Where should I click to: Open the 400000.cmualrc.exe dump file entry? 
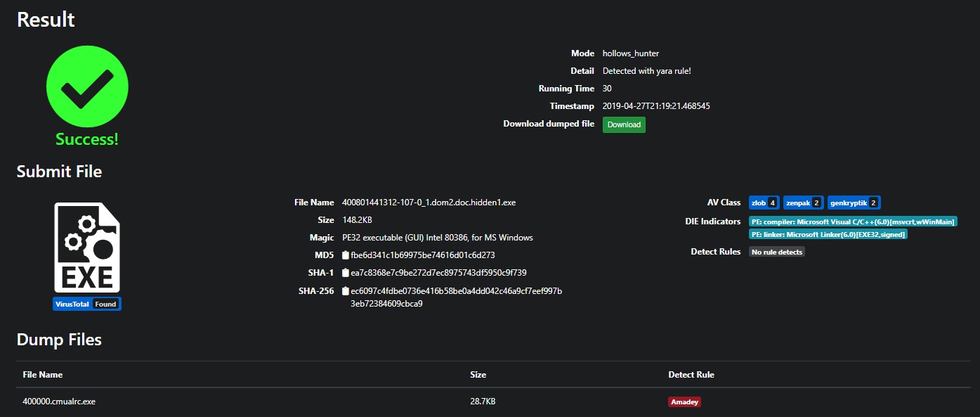point(59,402)
